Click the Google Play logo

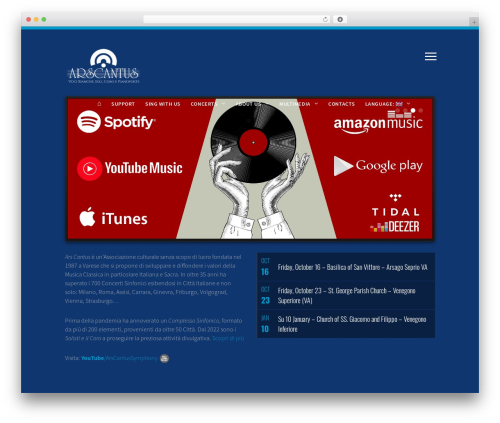click(378, 166)
